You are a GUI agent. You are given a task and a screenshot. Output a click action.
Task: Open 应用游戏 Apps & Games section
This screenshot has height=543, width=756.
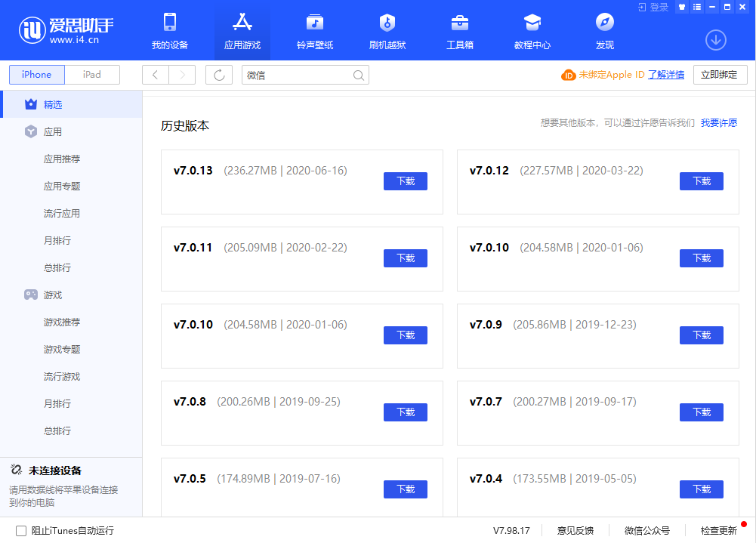click(242, 31)
